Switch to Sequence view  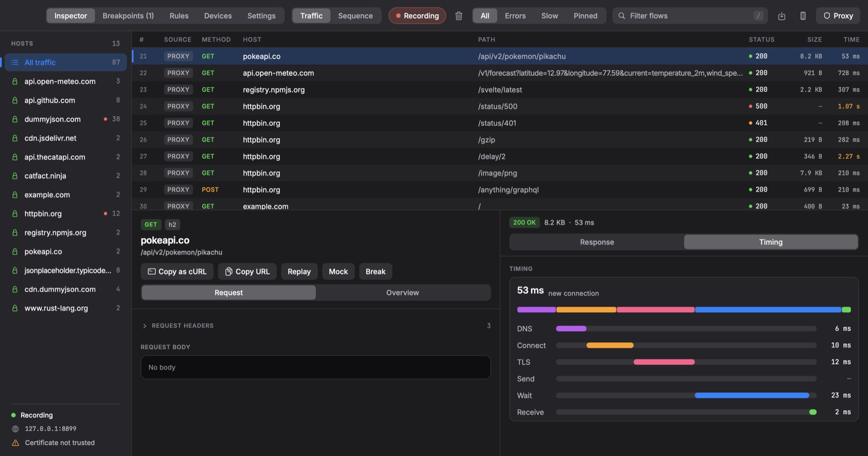(355, 15)
